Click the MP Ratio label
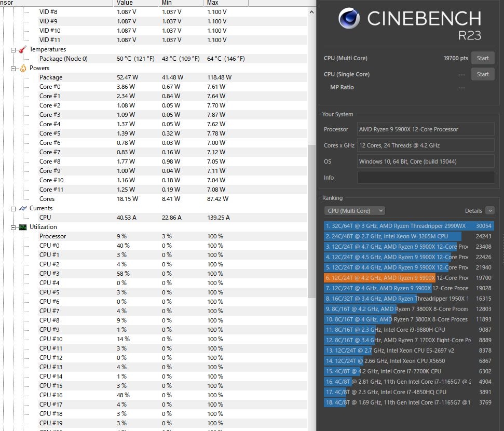504x431 pixels. pyautogui.click(x=342, y=87)
